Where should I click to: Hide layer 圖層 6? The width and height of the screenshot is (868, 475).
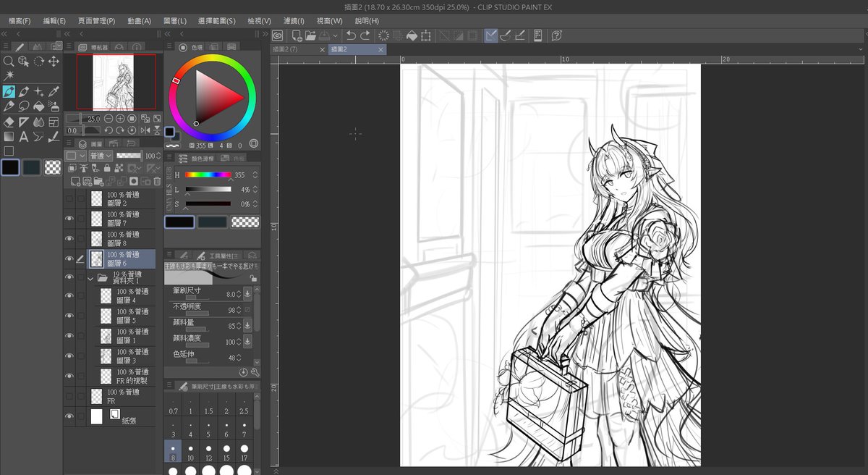click(69, 259)
